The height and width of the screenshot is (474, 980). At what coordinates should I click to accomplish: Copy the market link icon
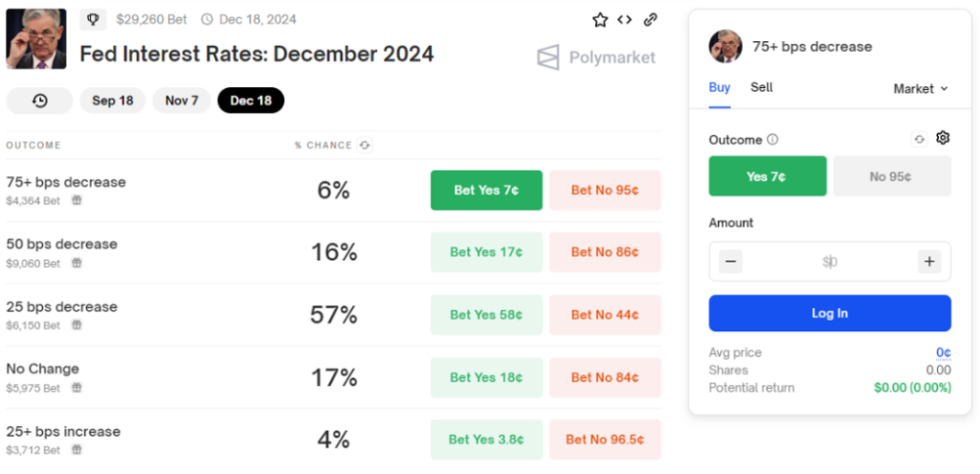click(x=651, y=19)
